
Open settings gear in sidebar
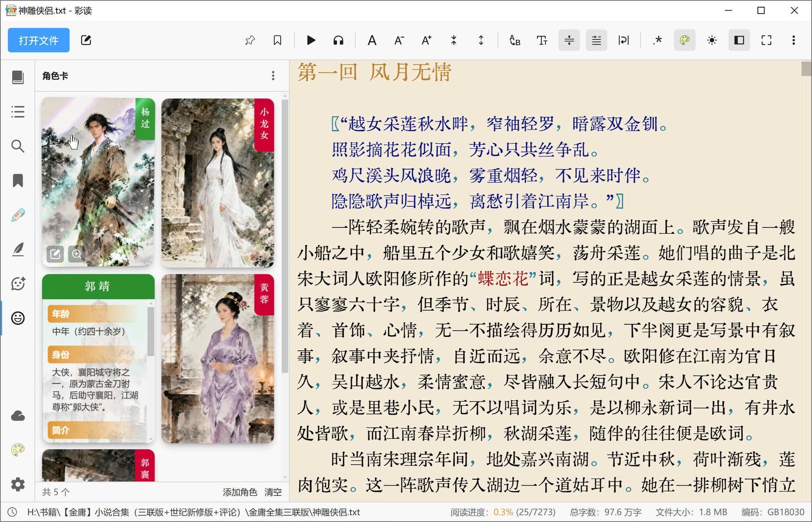18,484
